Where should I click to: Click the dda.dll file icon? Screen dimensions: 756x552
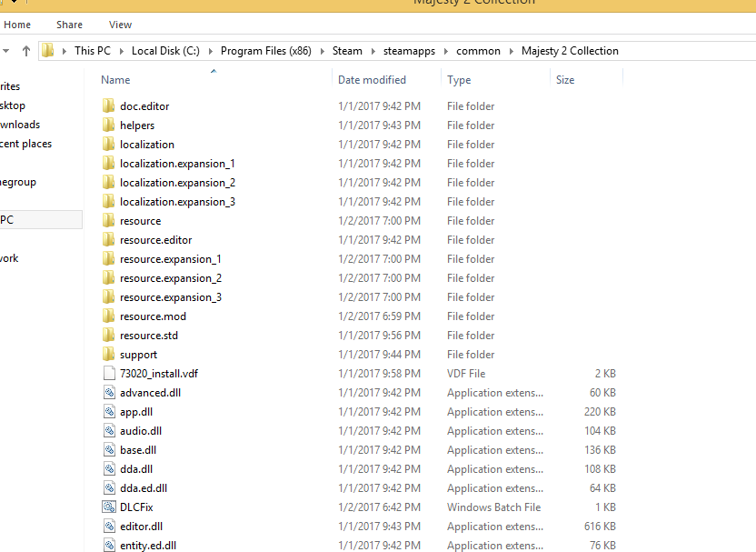tap(109, 469)
